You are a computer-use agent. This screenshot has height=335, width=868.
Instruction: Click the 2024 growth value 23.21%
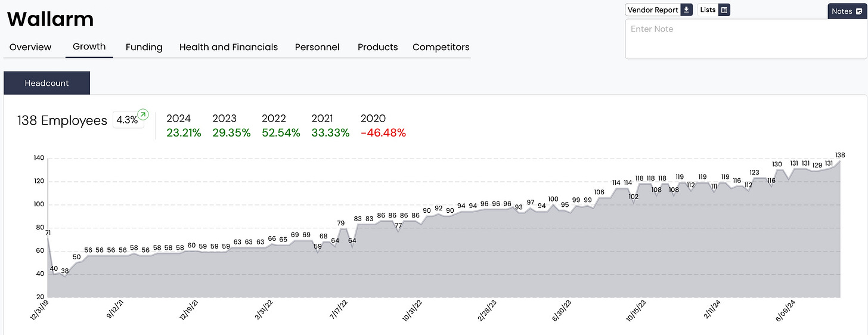point(184,133)
